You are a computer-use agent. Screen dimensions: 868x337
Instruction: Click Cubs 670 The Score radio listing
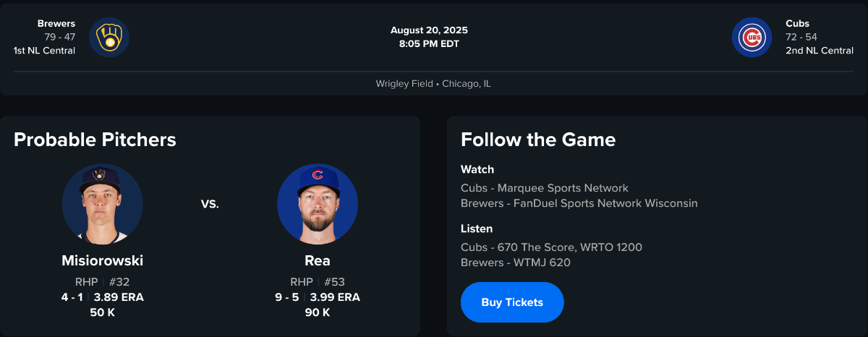click(x=551, y=247)
